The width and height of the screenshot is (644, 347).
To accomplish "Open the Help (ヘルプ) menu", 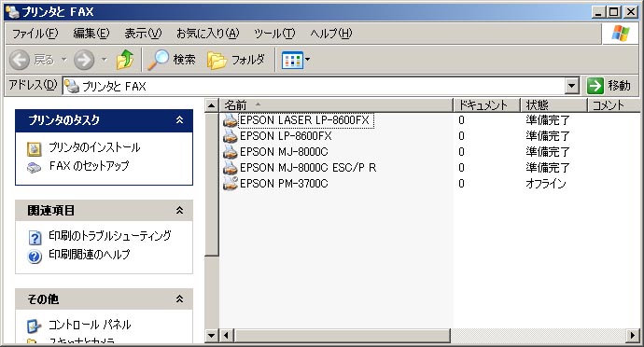I will pyautogui.click(x=331, y=34).
